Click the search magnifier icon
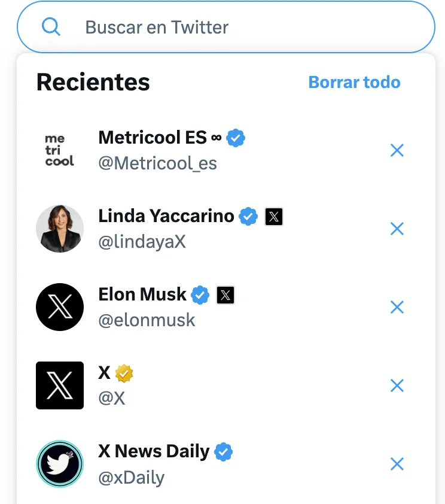This screenshot has width=445, height=504. (x=51, y=27)
